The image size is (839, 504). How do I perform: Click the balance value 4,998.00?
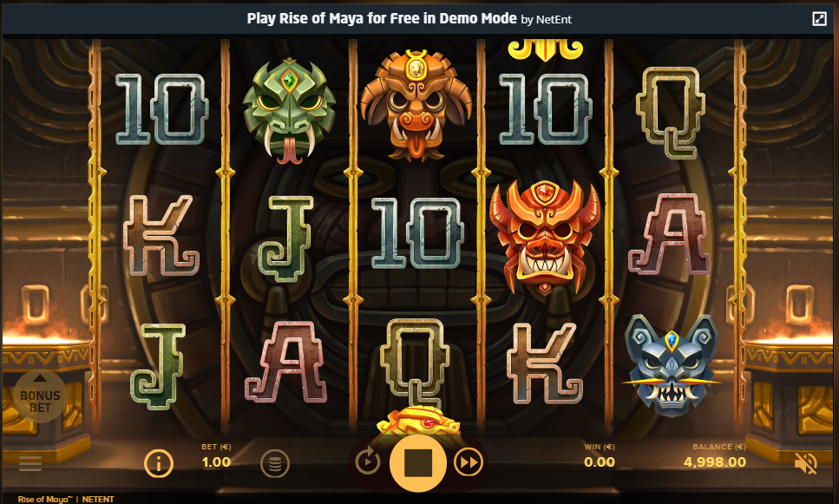click(x=715, y=461)
